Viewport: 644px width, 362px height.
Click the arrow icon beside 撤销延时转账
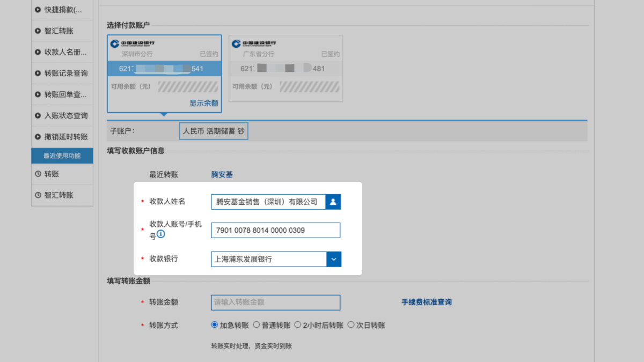coord(38,137)
